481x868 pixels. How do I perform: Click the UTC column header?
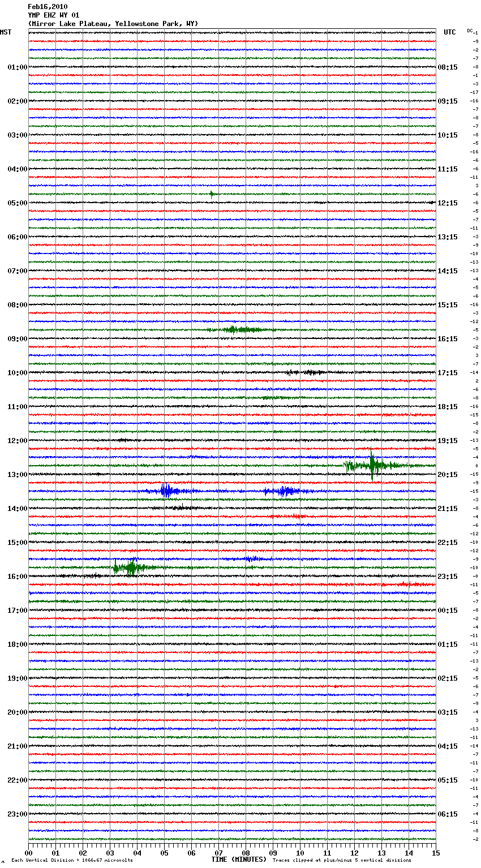tap(450, 32)
